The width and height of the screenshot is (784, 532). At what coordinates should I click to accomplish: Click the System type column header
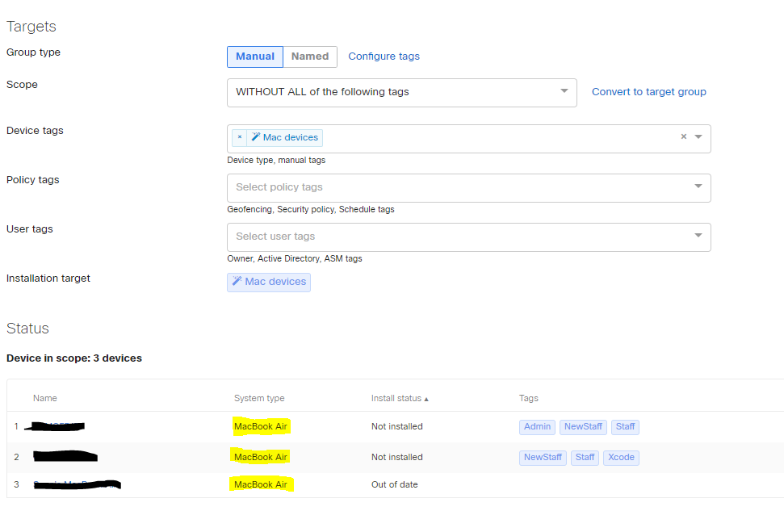coord(259,398)
